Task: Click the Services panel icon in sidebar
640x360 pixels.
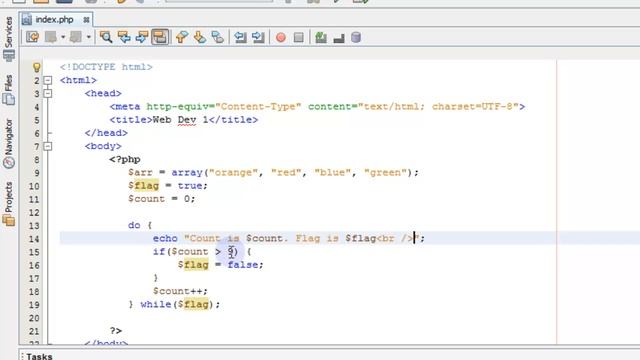Action: click(9, 55)
